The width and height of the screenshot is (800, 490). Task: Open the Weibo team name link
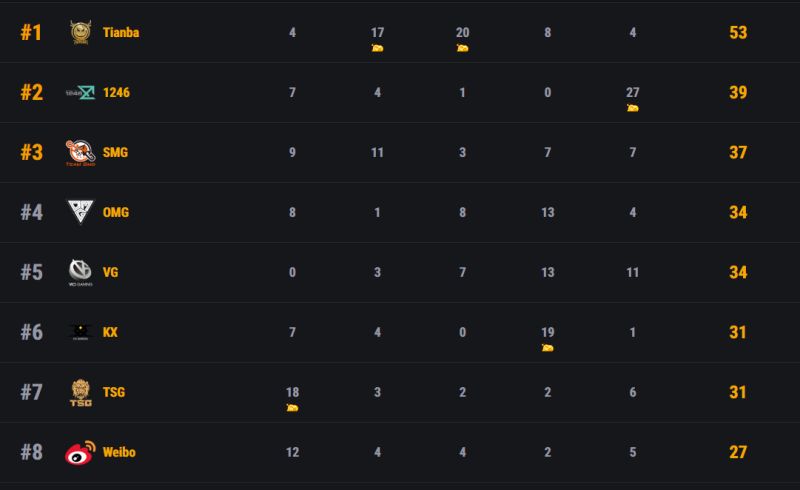119,452
